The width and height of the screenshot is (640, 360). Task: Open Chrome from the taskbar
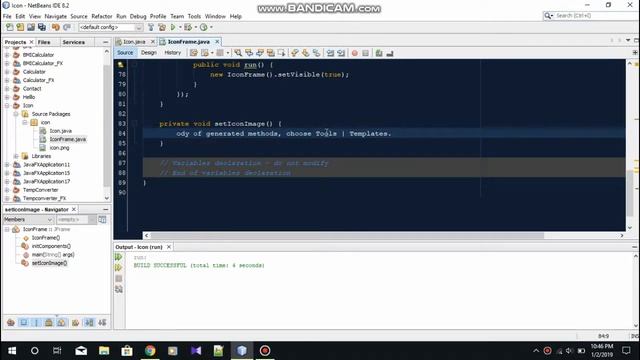pos(150,351)
